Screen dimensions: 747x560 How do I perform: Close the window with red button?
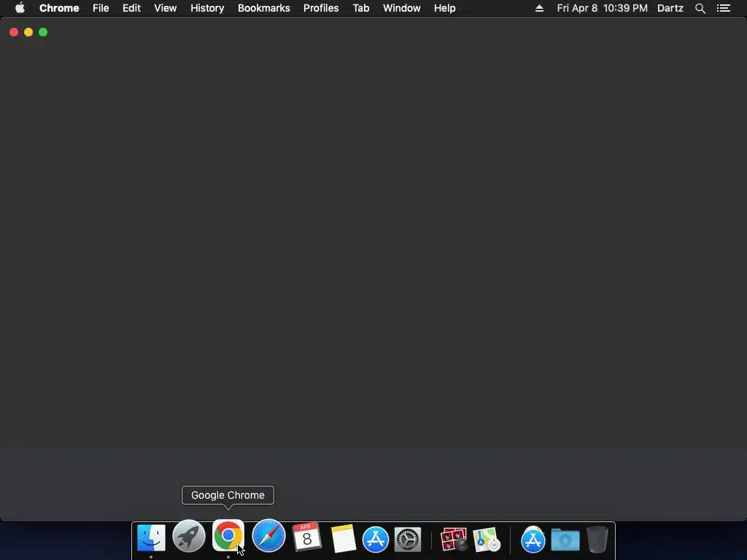14,32
